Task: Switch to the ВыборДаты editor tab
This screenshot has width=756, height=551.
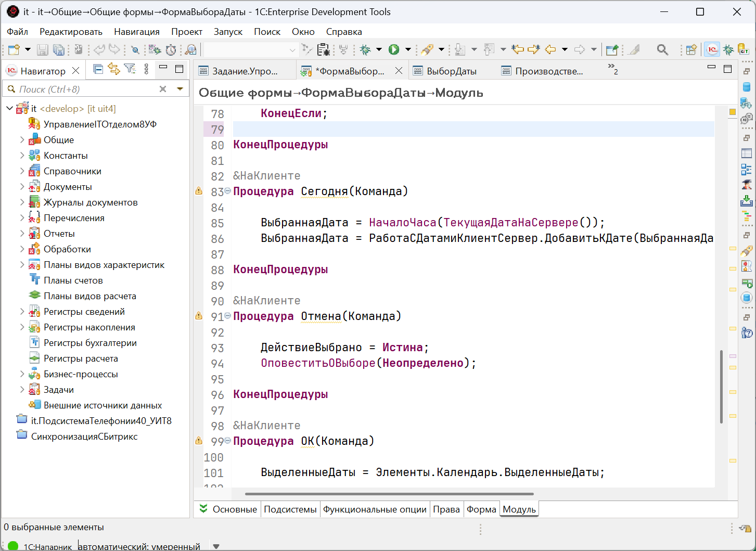Action: click(x=451, y=71)
